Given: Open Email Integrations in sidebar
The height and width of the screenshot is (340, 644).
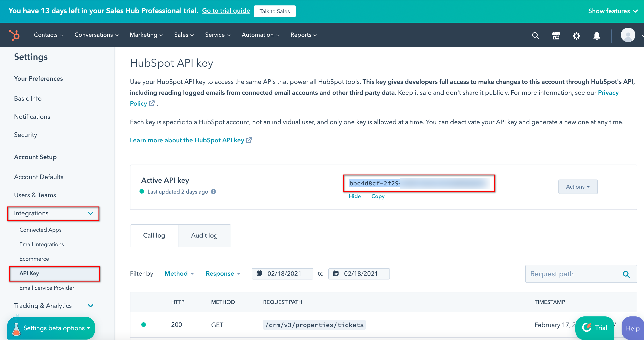Looking at the screenshot, I should coord(41,244).
